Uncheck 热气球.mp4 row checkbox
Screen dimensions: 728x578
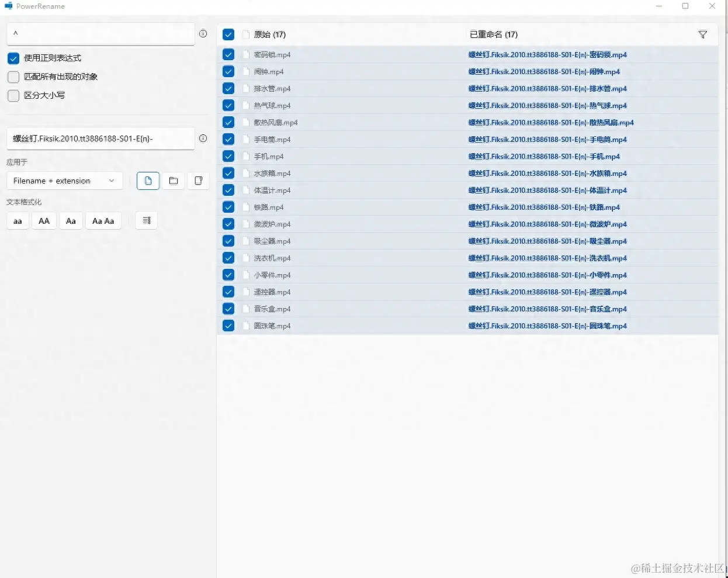228,105
